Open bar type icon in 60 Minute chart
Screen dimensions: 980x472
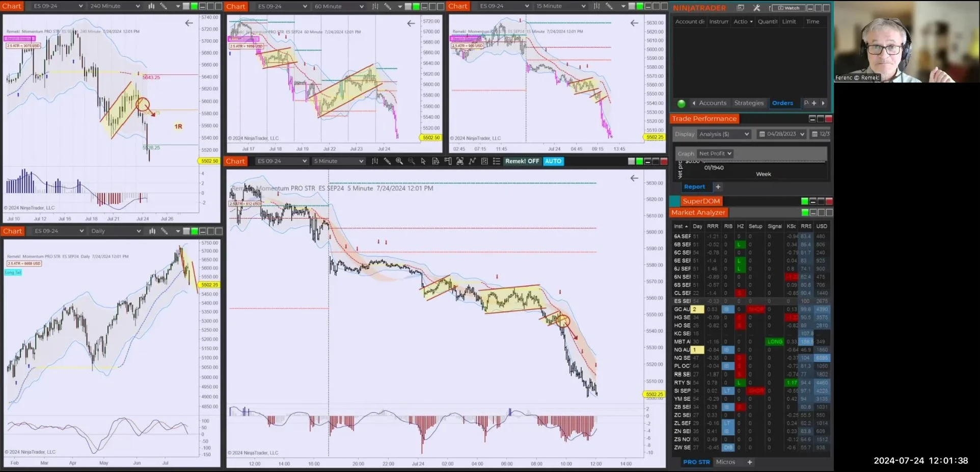tap(375, 6)
